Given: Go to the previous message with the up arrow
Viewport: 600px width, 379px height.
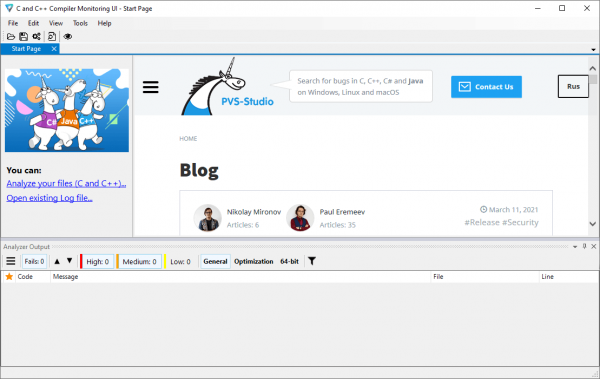Looking at the screenshot, I should [x=57, y=261].
